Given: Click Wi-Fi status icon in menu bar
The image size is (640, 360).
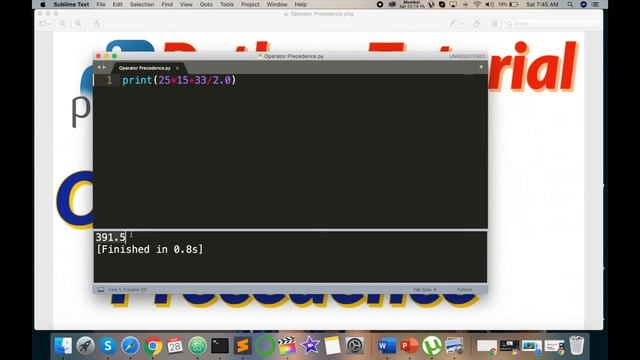Looking at the screenshot, I should [x=477, y=4].
